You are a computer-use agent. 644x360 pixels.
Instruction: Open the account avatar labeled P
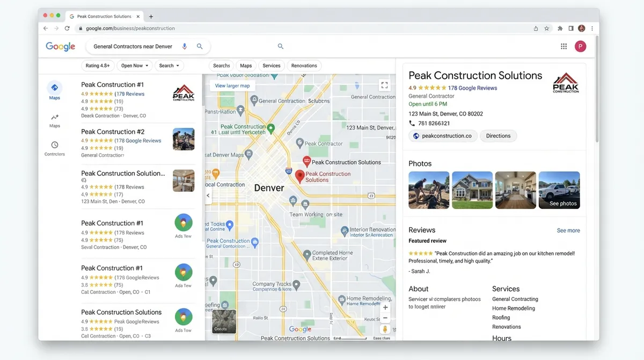(x=580, y=47)
